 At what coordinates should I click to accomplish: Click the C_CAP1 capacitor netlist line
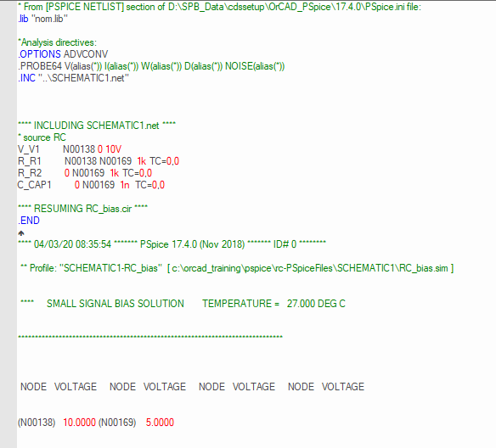point(91,185)
